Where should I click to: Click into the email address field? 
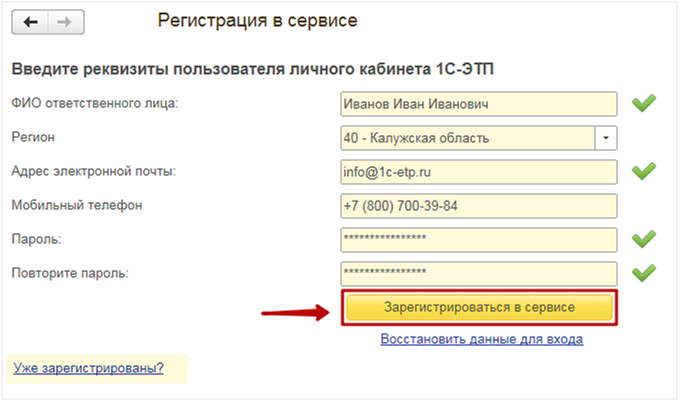click(x=478, y=171)
